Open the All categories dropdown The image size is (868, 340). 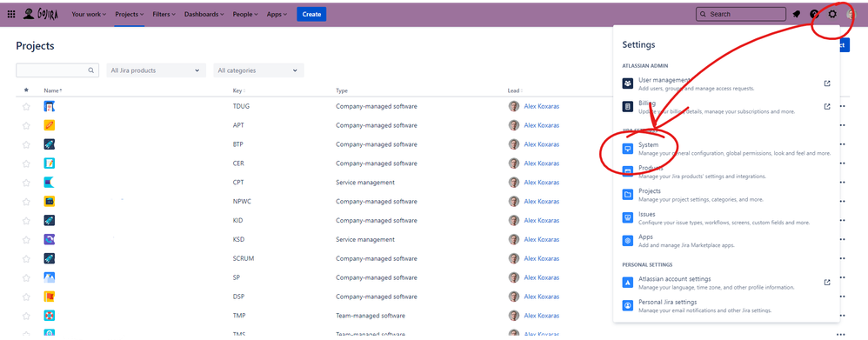tap(258, 70)
